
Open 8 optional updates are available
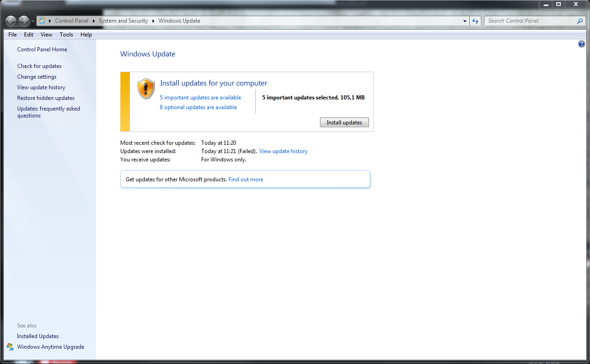coord(198,107)
